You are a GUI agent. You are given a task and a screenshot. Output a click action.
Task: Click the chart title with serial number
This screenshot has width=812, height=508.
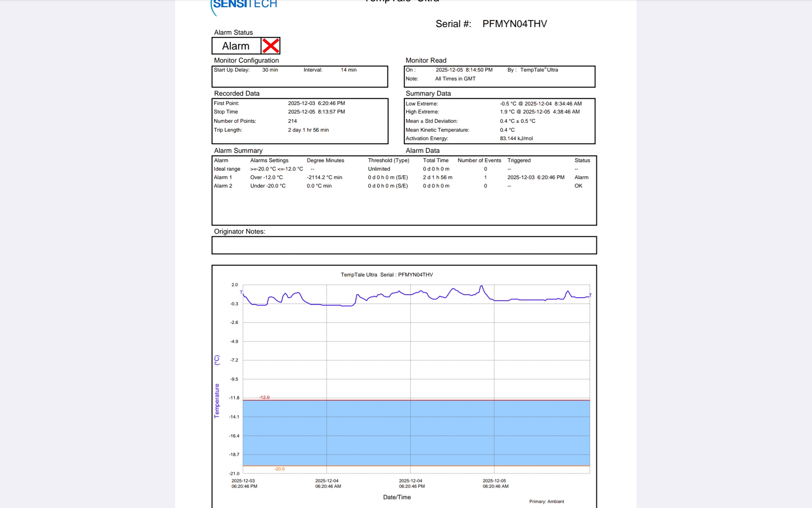387,275
